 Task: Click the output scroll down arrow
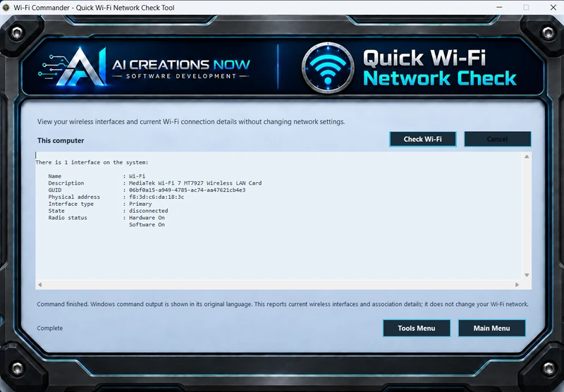click(527, 275)
